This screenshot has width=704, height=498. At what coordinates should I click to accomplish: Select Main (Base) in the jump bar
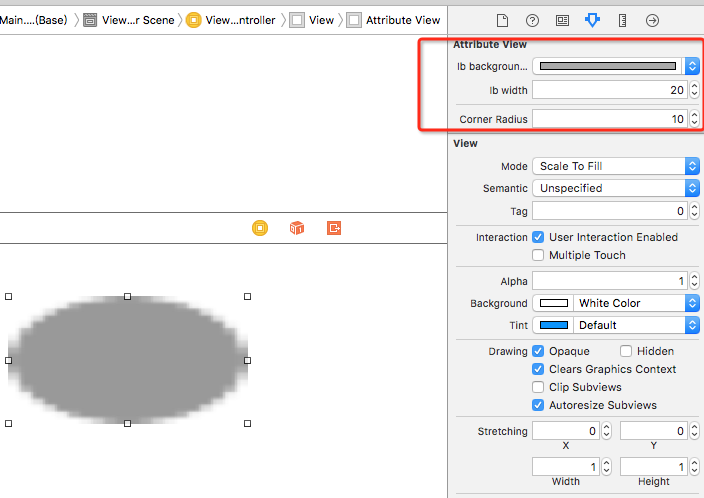click(34, 20)
